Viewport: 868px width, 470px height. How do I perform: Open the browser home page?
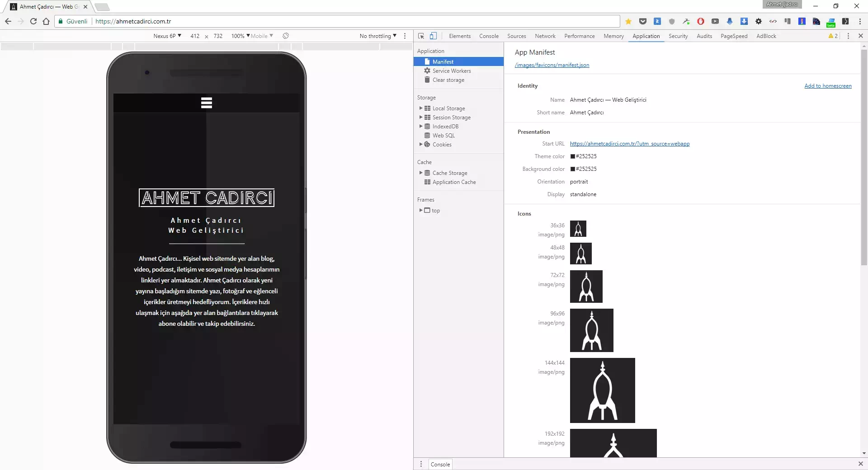tap(46, 21)
